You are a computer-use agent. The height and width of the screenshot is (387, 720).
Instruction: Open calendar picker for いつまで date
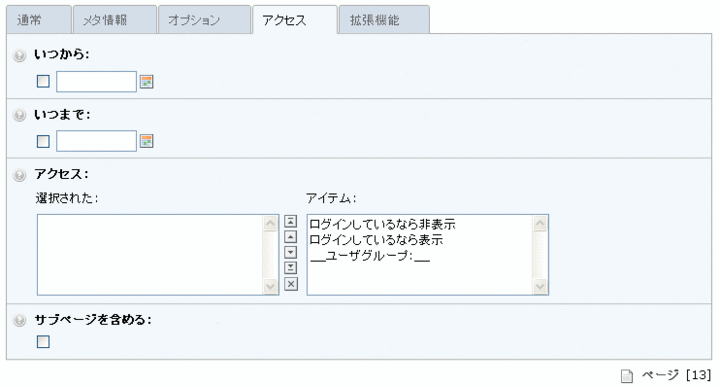(x=146, y=141)
